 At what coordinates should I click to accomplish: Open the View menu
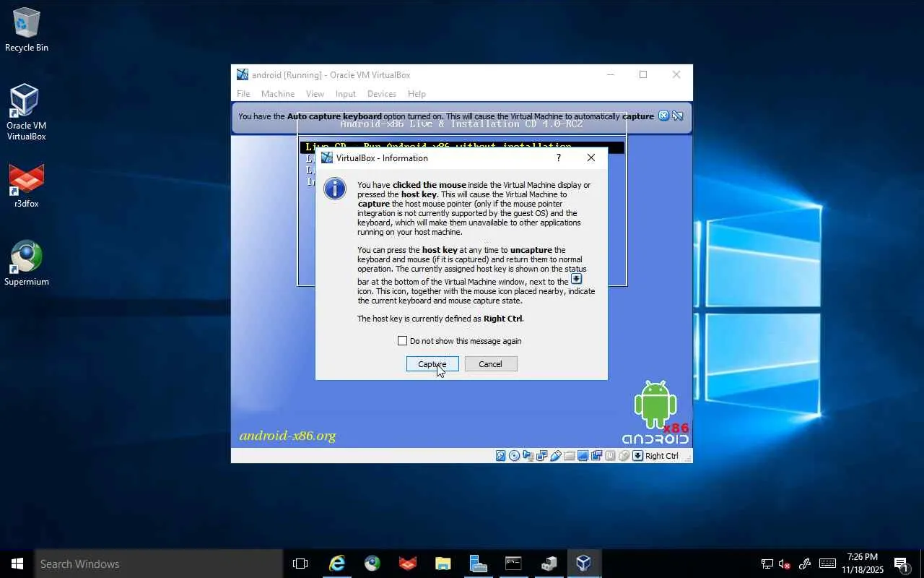pyautogui.click(x=315, y=94)
